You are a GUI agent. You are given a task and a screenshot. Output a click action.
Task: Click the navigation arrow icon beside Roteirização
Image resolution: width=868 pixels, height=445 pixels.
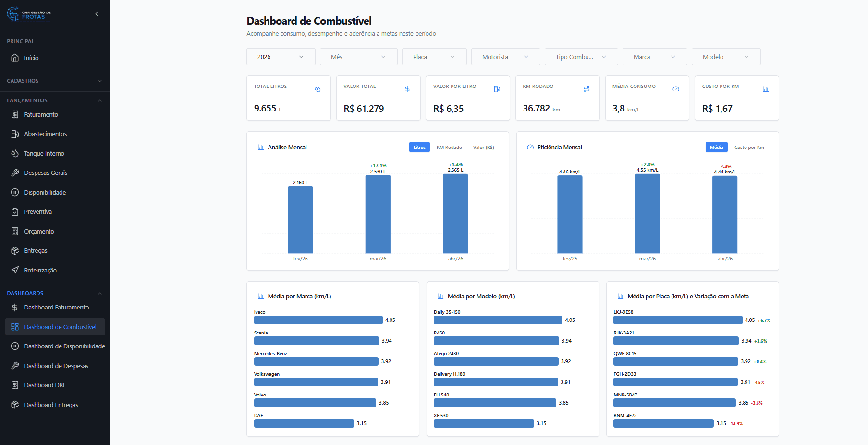coord(15,270)
